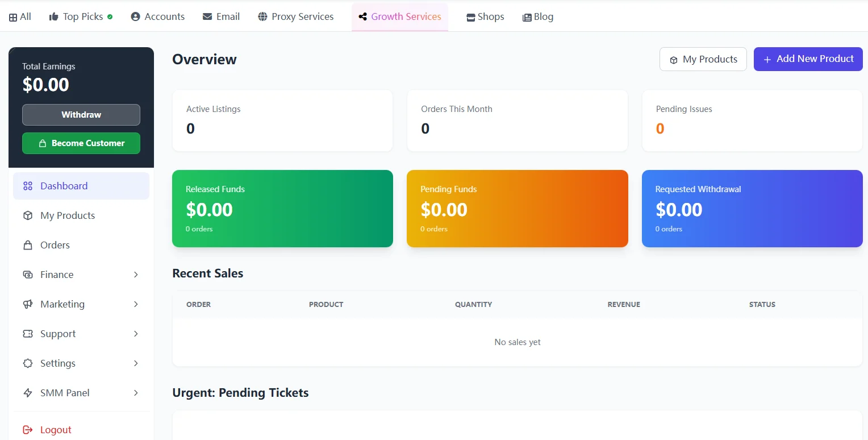Click the Orders bag icon in sidebar
Viewport: 868px width, 440px height.
click(x=28, y=245)
